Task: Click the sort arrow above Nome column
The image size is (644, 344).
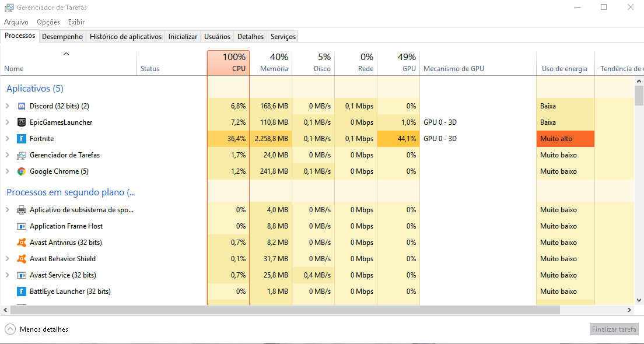Action: coord(66,54)
